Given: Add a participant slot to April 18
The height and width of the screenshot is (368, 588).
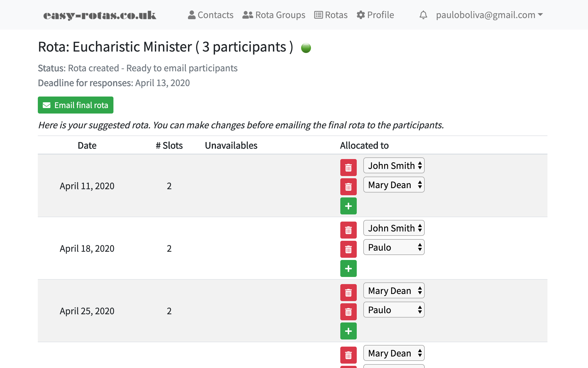Looking at the screenshot, I should (x=348, y=268).
